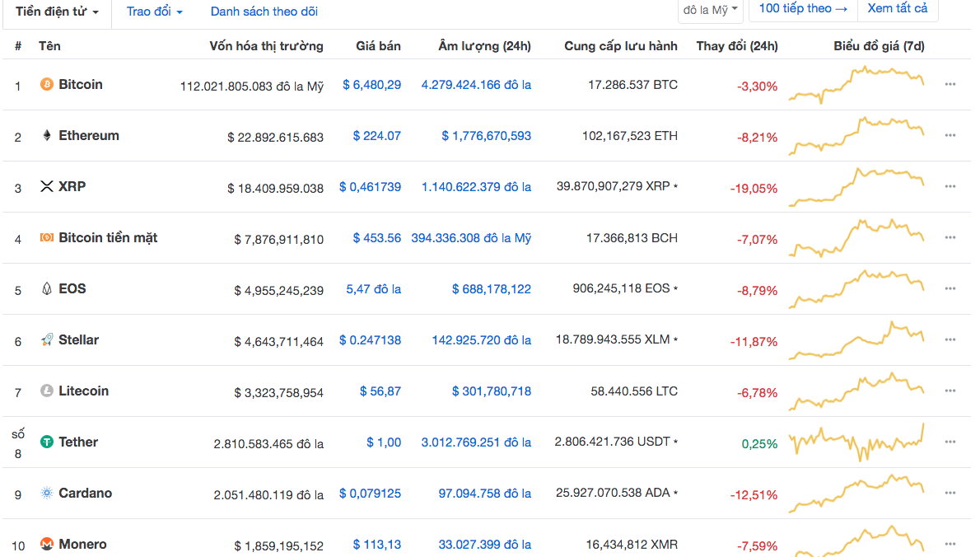The height and width of the screenshot is (557, 980).
Task: Click Ethereum volume $ 1,776,670,593
Action: (486, 136)
